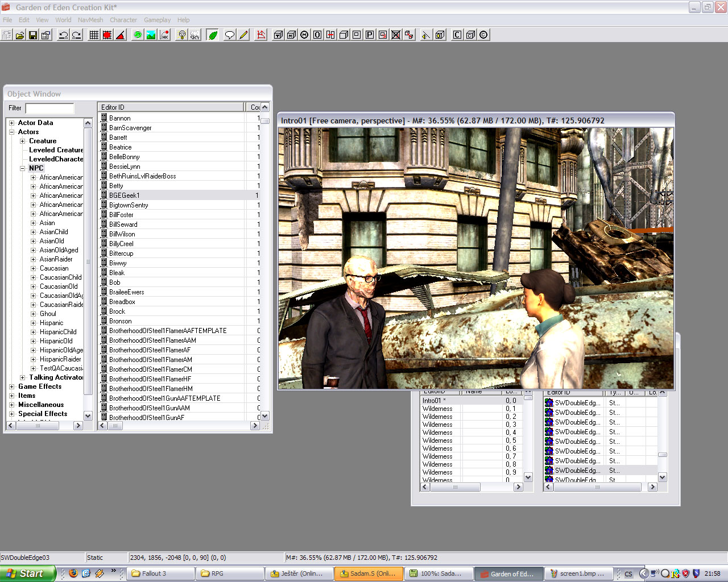Open the World menu
The height and width of the screenshot is (582, 728).
tap(63, 20)
